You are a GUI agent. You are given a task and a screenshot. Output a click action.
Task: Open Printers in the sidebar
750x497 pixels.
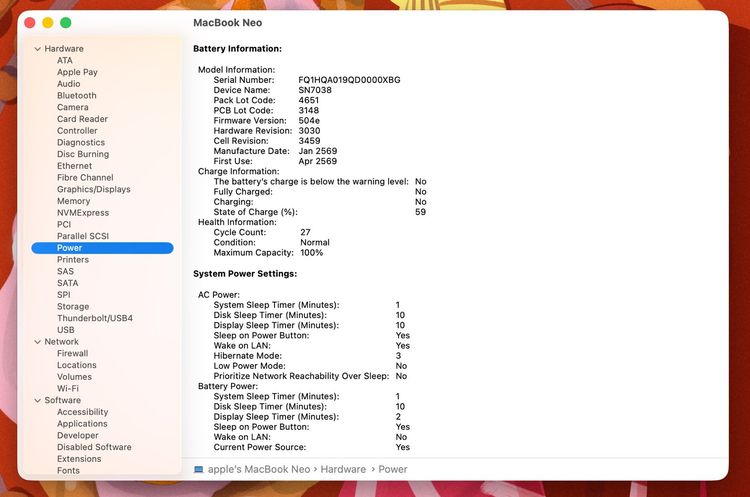(x=73, y=260)
